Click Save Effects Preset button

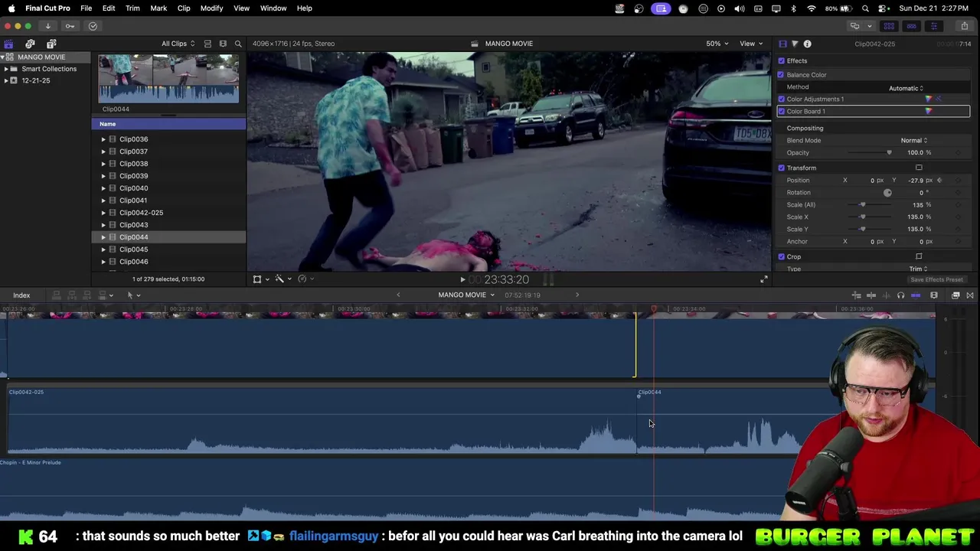936,280
